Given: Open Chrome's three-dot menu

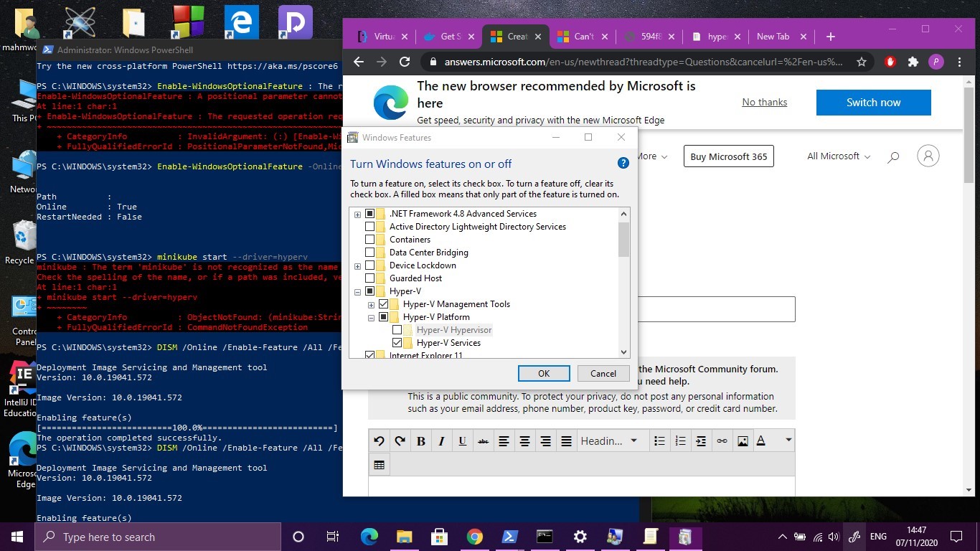Looking at the screenshot, I should 959,62.
